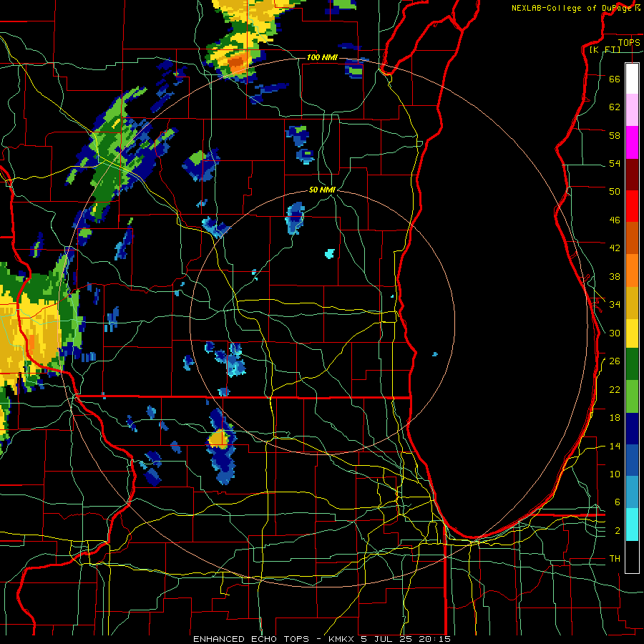Viewport: 644px width, 644px height.
Task: Click the 50 NMI range ring label
Action: pos(322,190)
